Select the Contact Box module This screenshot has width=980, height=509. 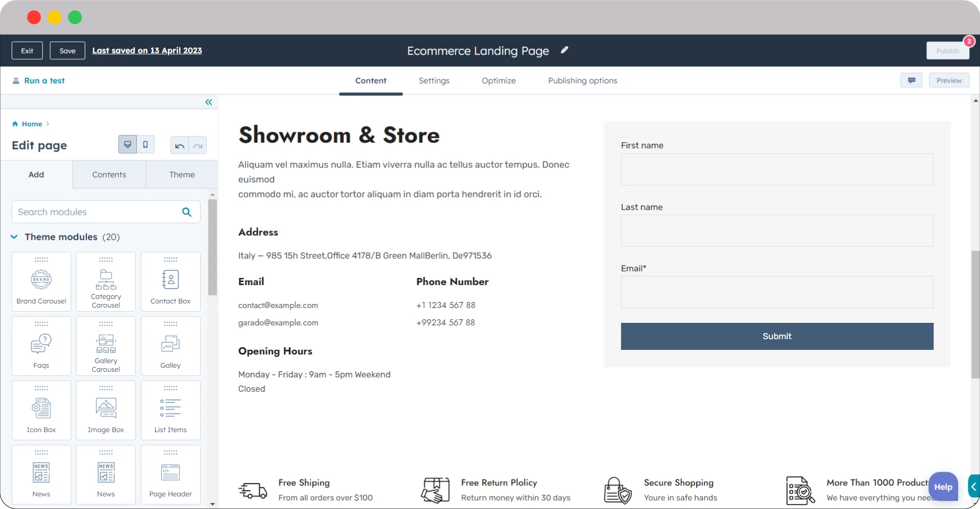(x=170, y=282)
